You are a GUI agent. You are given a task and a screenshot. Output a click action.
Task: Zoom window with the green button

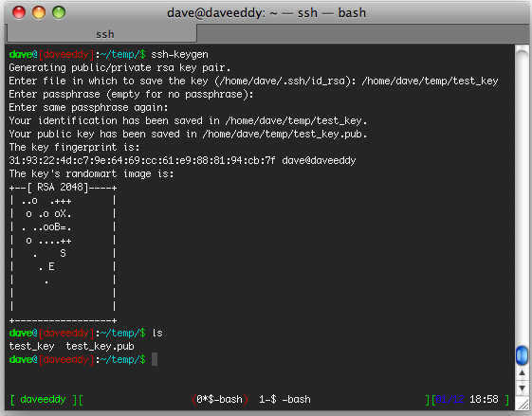click(x=59, y=13)
